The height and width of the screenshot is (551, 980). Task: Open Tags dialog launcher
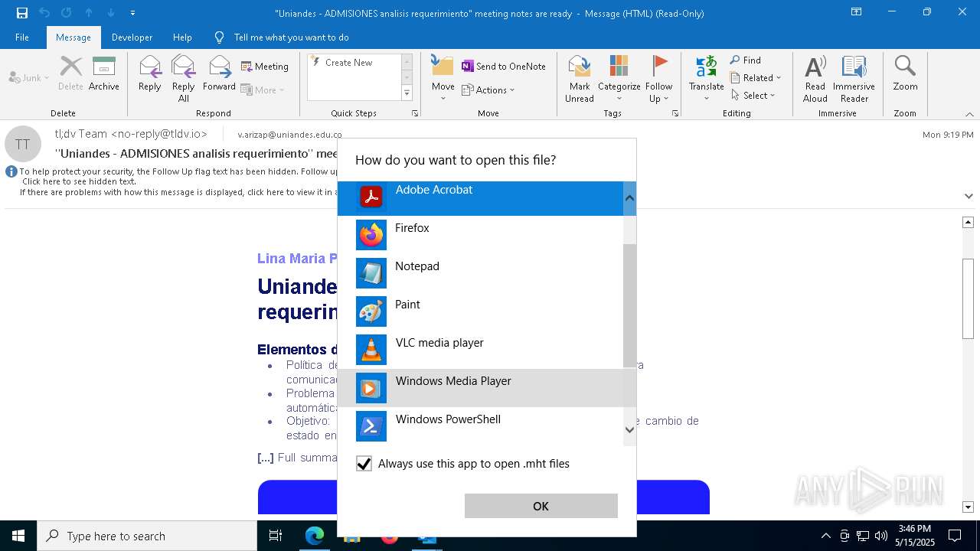point(675,113)
